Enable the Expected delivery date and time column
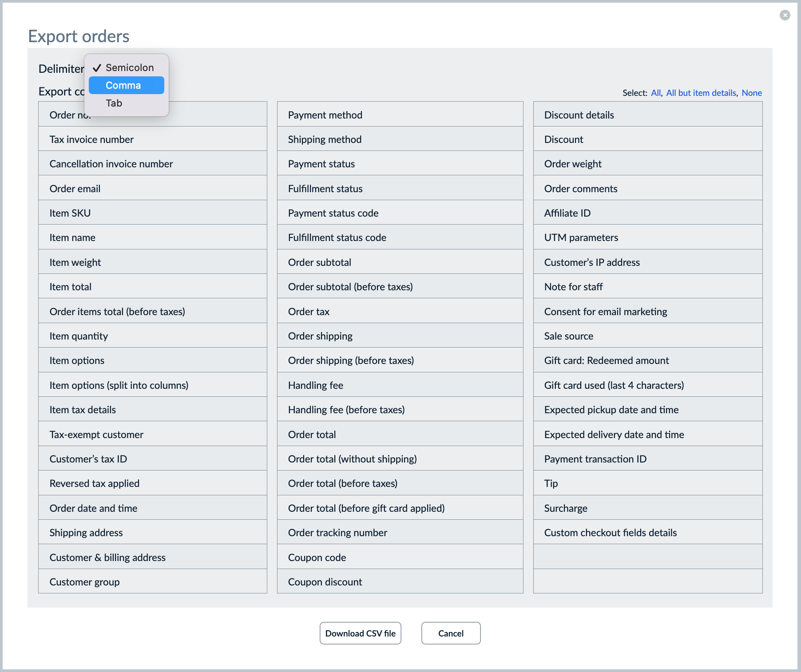Viewport: 801px width, 672px height. click(647, 434)
